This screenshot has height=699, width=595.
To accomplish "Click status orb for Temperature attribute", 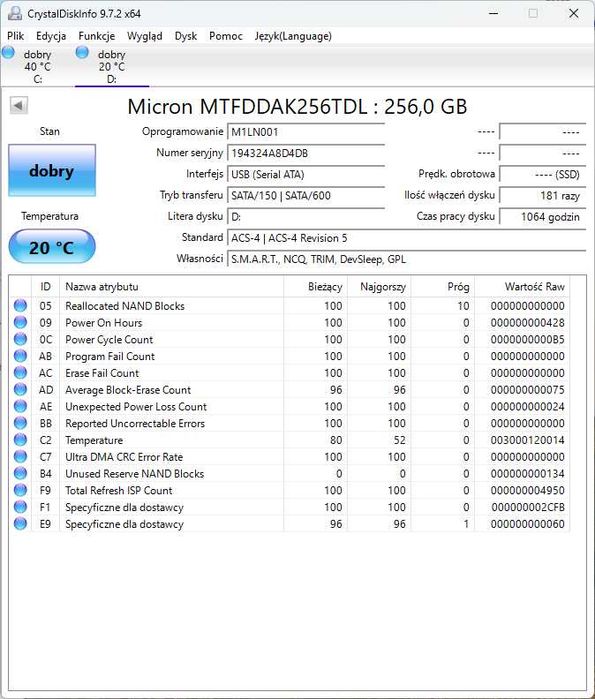I will point(20,440).
